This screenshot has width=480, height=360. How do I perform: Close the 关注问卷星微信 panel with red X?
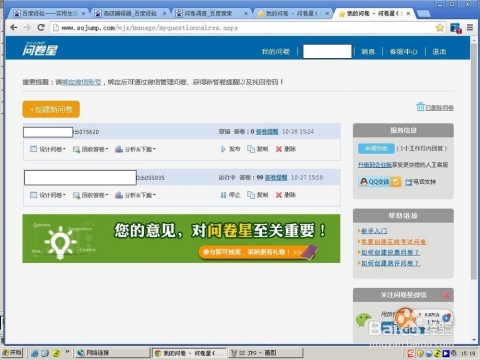pos(446,295)
